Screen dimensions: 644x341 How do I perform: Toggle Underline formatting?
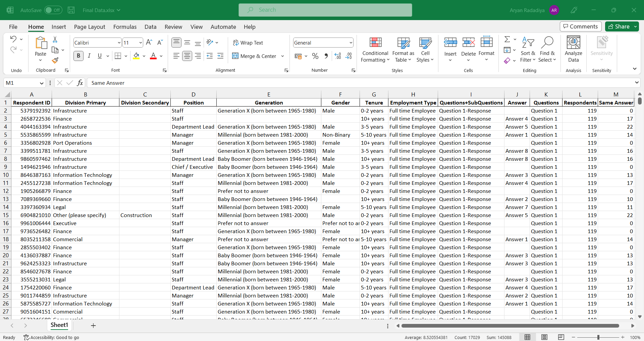tap(100, 56)
